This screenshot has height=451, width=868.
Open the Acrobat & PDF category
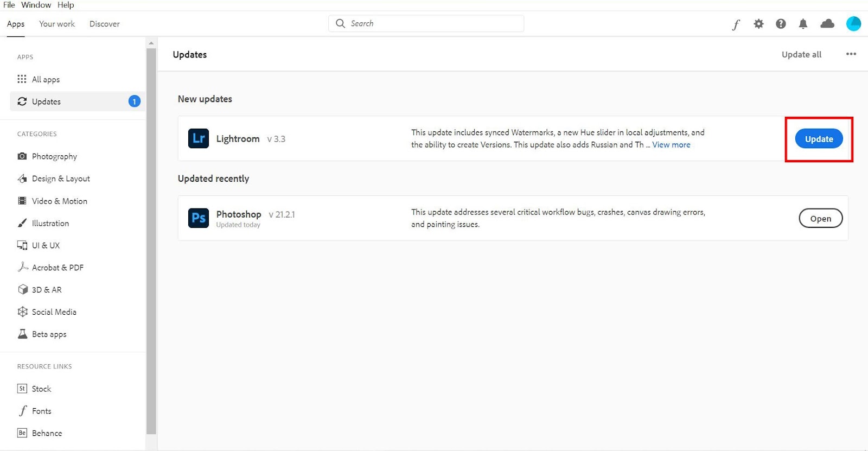click(58, 268)
